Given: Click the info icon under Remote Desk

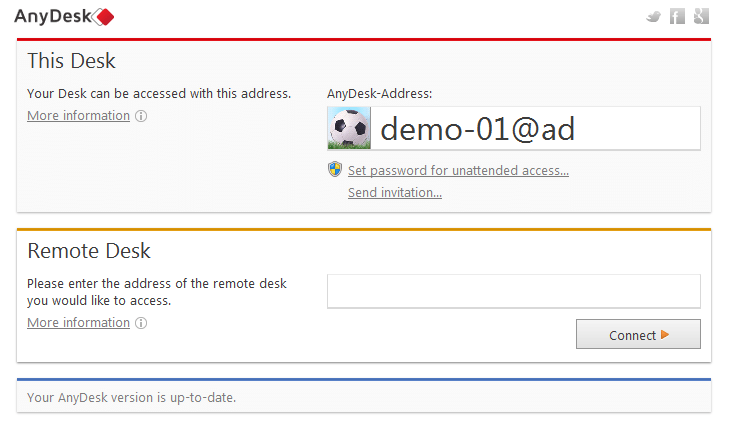Looking at the screenshot, I should click(x=141, y=323).
